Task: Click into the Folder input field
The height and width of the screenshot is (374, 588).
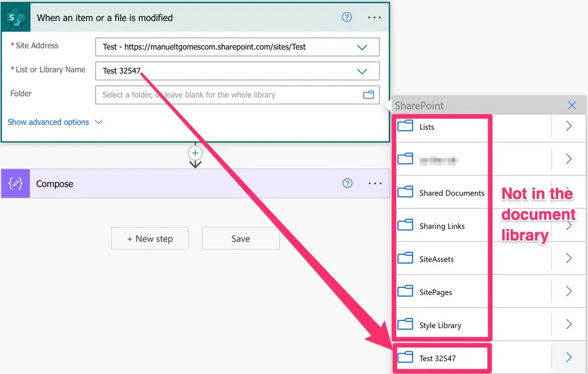Action: pos(229,95)
